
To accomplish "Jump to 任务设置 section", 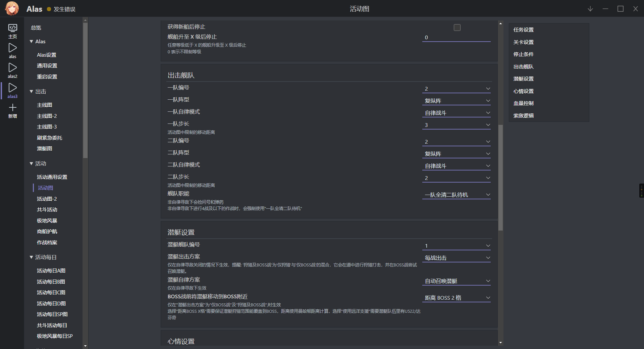I will pyautogui.click(x=524, y=30).
